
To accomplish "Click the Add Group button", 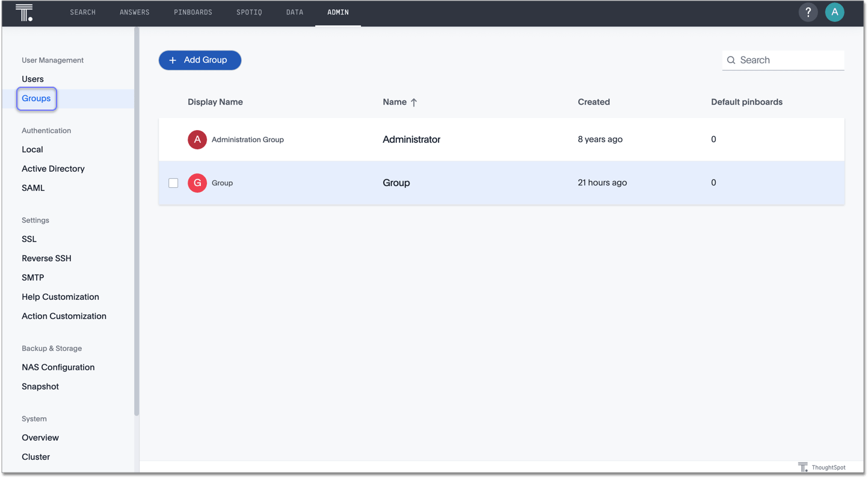I will [200, 60].
